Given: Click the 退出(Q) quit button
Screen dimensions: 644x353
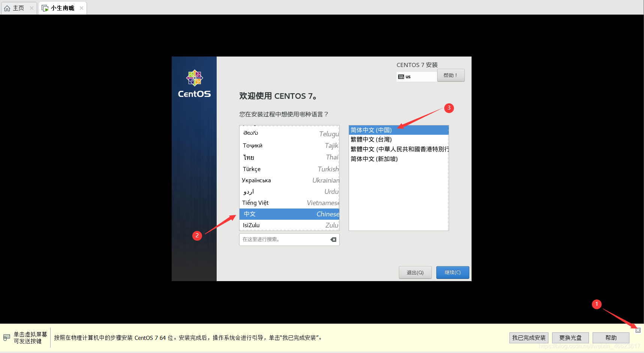Looking at the screenshot, I should click(x=415, y=273).
